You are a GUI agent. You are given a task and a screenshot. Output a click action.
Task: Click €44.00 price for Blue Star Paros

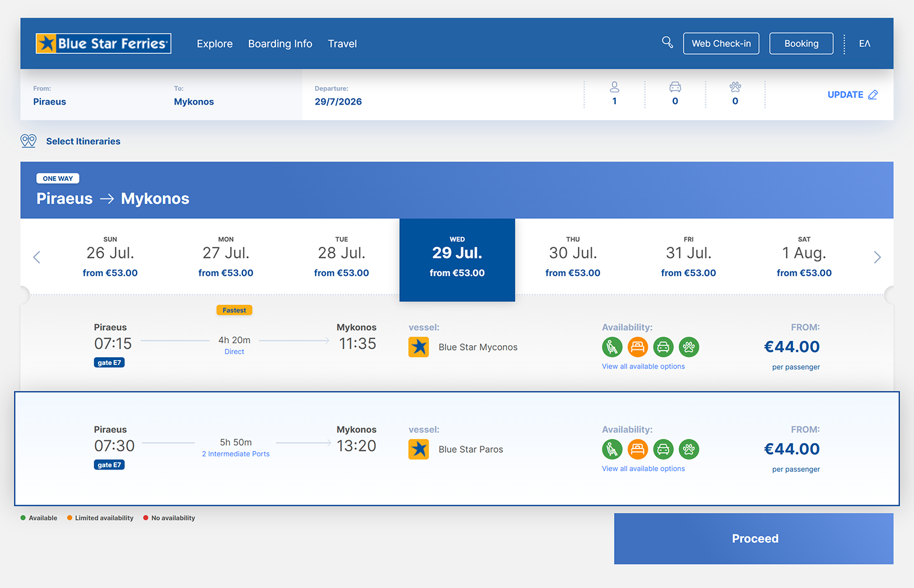point(792,449)
